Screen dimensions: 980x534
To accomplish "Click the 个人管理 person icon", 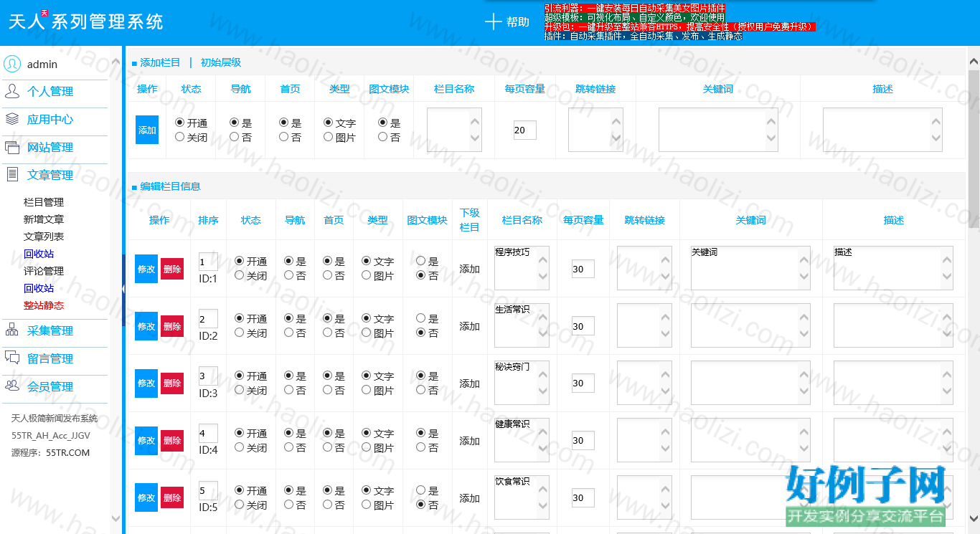I will (x=12, y=91).
